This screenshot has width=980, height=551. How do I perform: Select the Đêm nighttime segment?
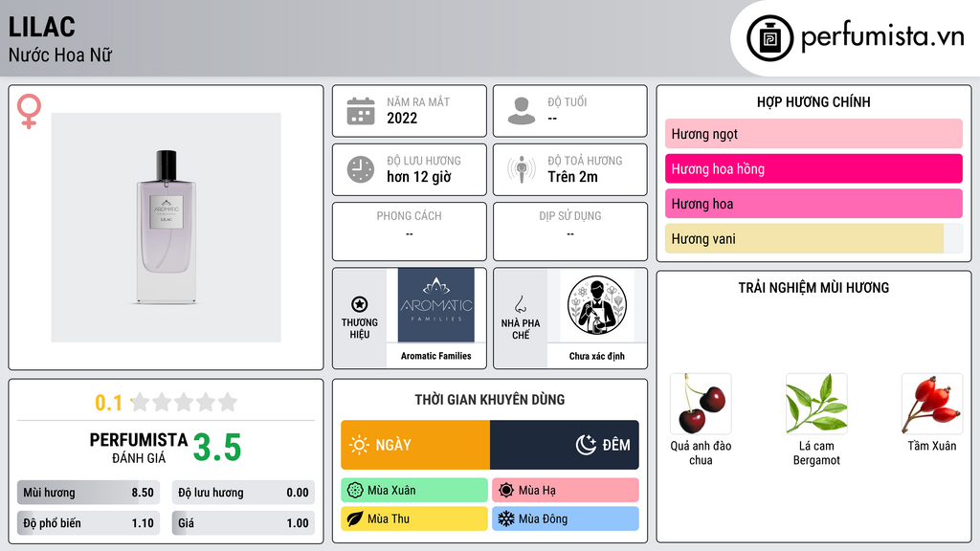(565, 445)
